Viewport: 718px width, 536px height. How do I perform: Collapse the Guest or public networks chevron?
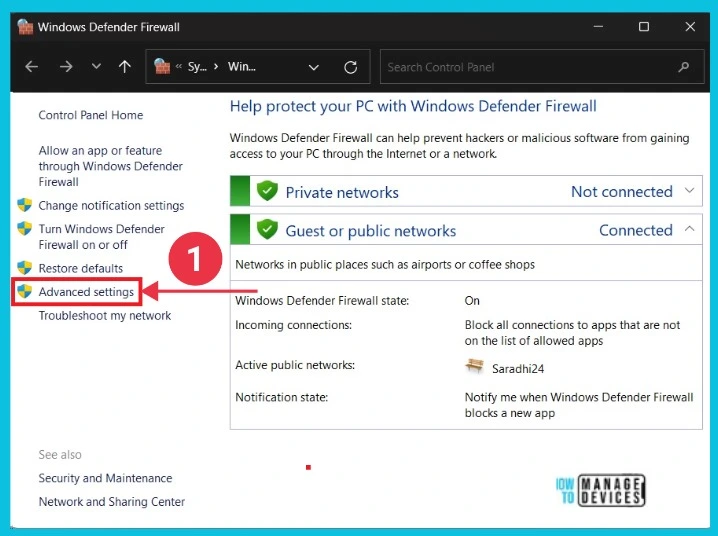[x=690, y=229]
